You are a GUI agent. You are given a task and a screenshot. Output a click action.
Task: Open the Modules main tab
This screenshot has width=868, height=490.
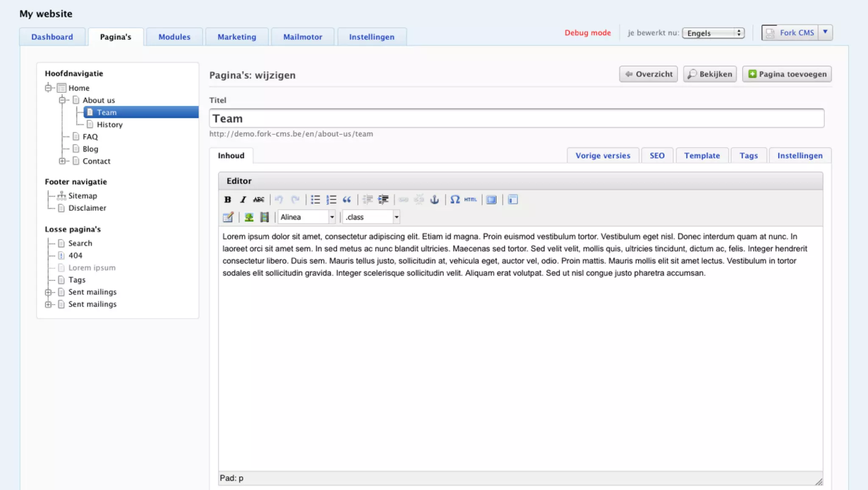(174, 37)
